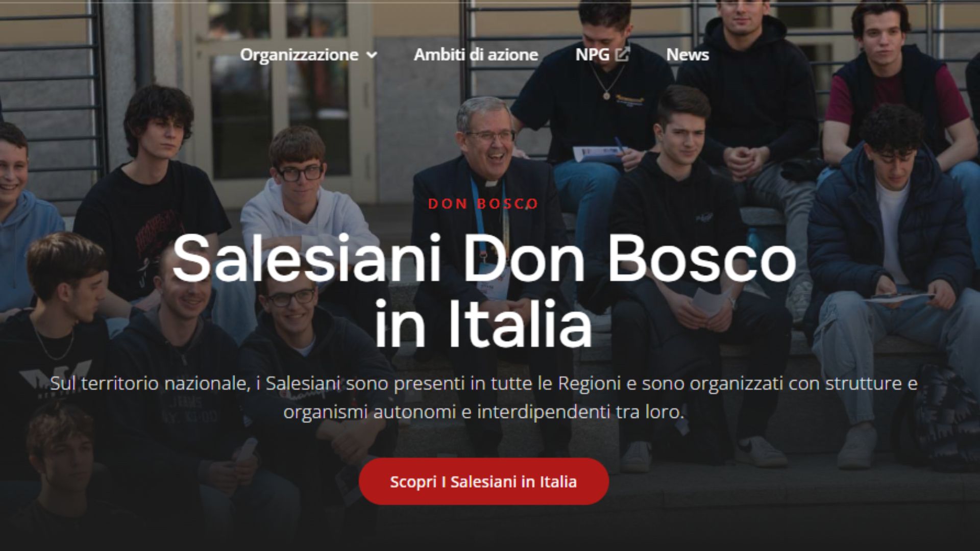
Task: Click the 'in Italia' heading line
Action: click(483, 323)
